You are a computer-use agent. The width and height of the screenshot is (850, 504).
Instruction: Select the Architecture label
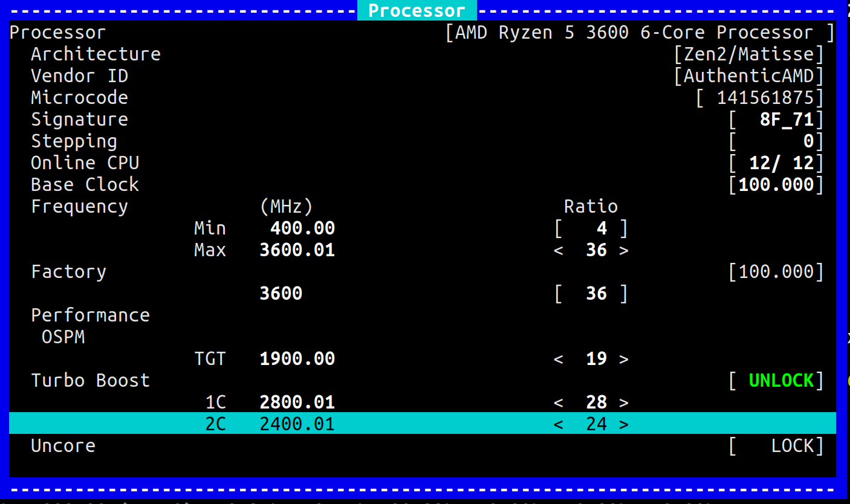96,54
